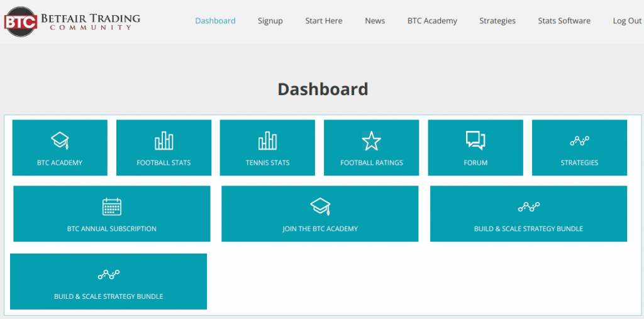
Task: Click Strategies in the top navigation bar
Action: (x=497, y=21)
